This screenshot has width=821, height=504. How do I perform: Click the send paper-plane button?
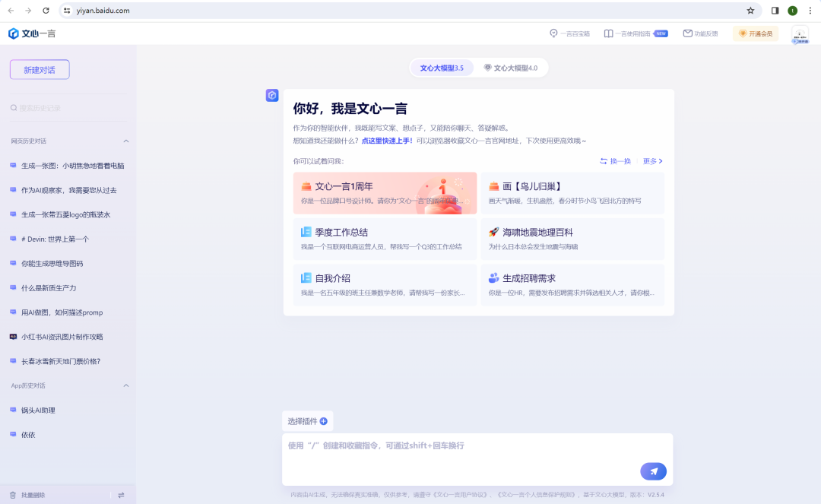(654, 471)
